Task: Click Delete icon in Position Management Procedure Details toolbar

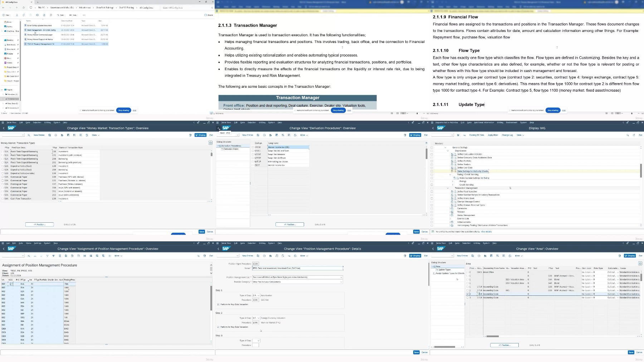Action: [264, 256]
